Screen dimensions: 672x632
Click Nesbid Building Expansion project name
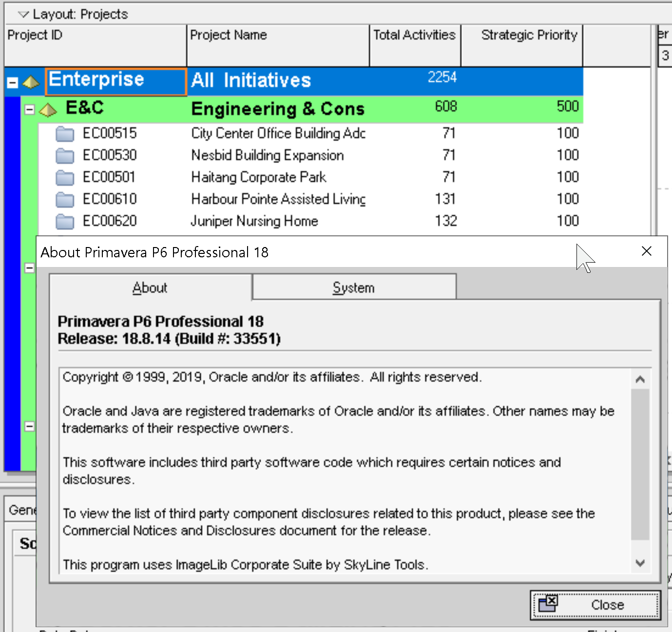click(x=268, y=155)
